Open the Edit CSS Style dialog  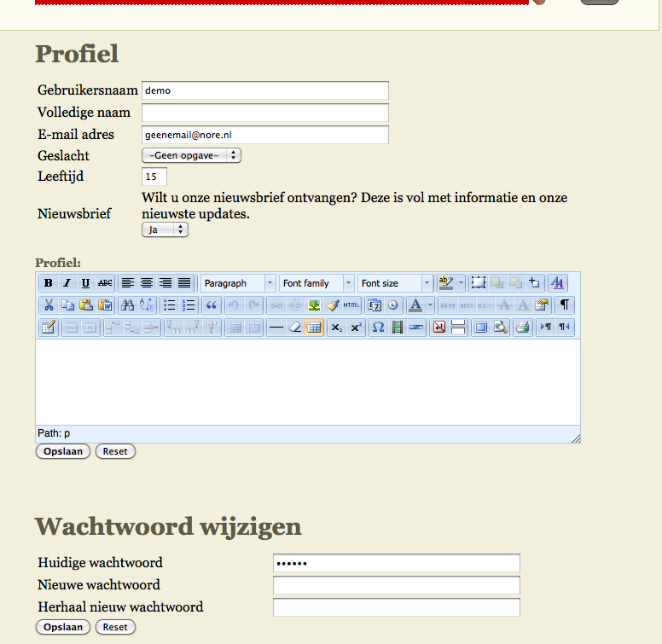point(557,283)
